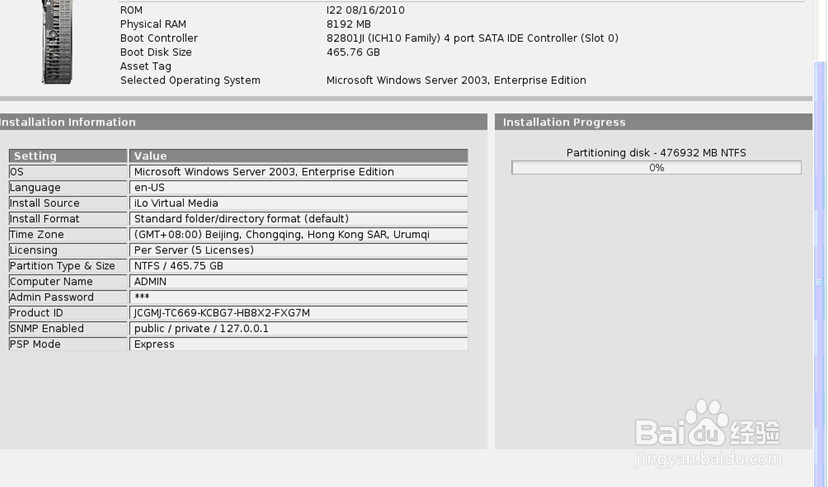Click the '(GMT+08:00) Beijing, Chongqing' time zone value

coord(281,235)
